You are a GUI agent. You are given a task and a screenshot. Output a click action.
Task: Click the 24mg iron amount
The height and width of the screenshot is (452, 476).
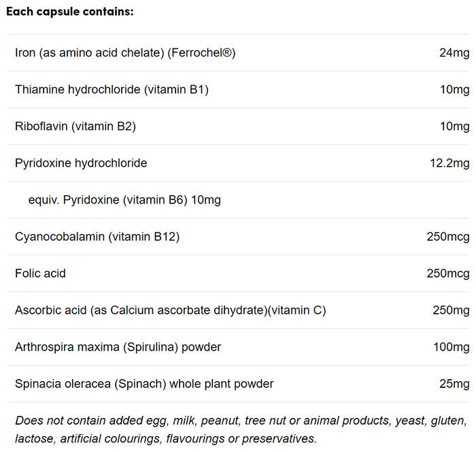454,53
